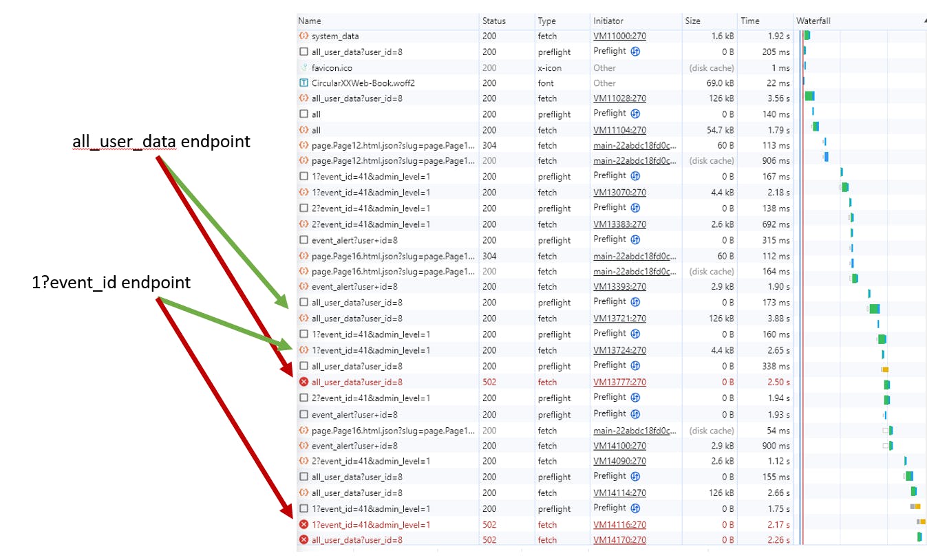Click the Type column header
The width and height of the screenshot is (927, 560).
click(x=546, y=21)
